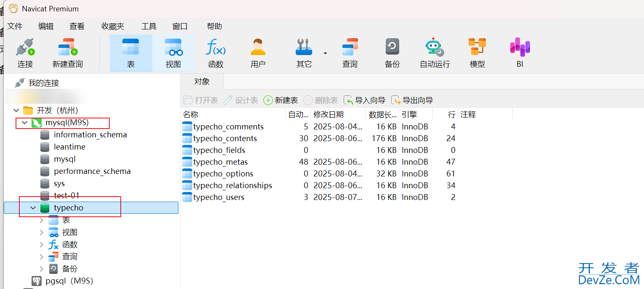Screen dimensions: 644x289
Task: Click the 新建表 (New Table) button
Action: [281, 100]
